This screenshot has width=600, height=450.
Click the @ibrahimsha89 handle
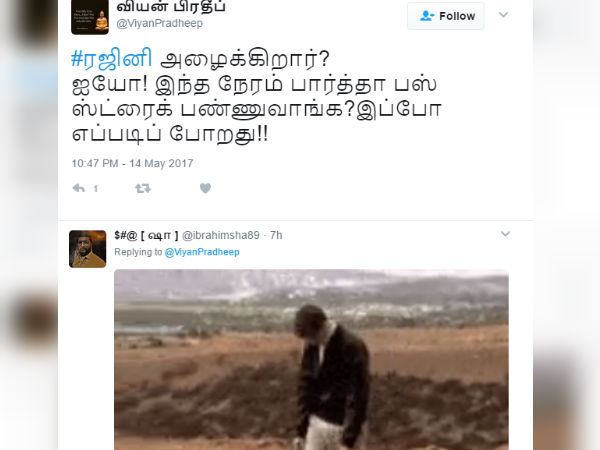221,235
